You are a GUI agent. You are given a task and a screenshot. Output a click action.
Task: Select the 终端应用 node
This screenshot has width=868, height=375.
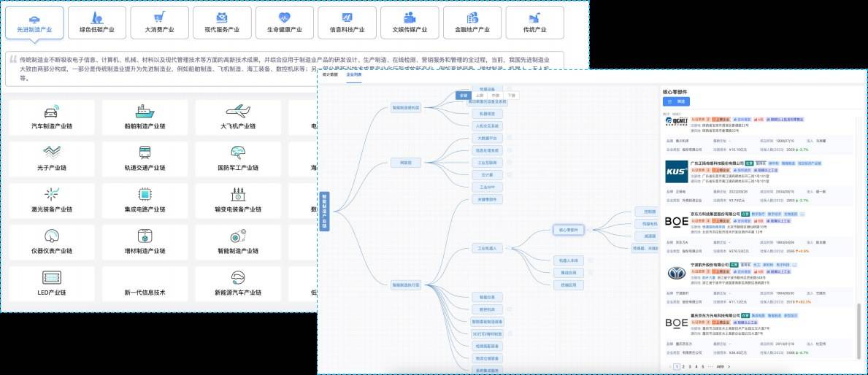[x=569, y=285]
